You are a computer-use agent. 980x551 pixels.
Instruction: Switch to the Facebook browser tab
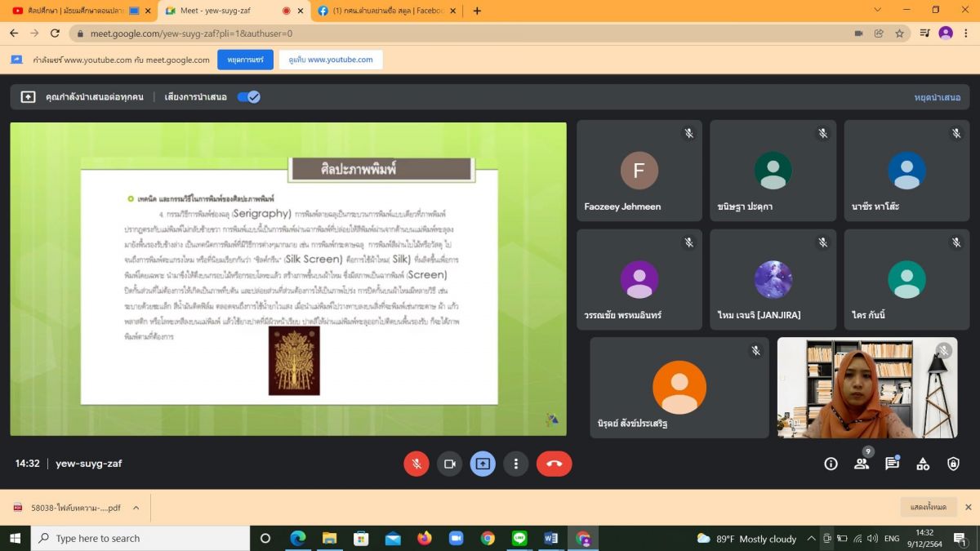click(384, 11)
